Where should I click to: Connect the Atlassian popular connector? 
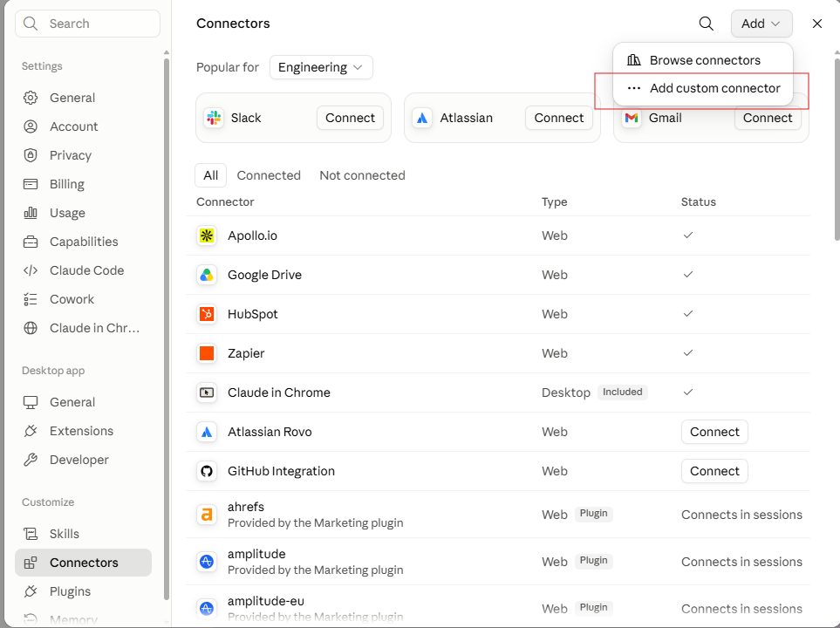click(x=559, y=118)
